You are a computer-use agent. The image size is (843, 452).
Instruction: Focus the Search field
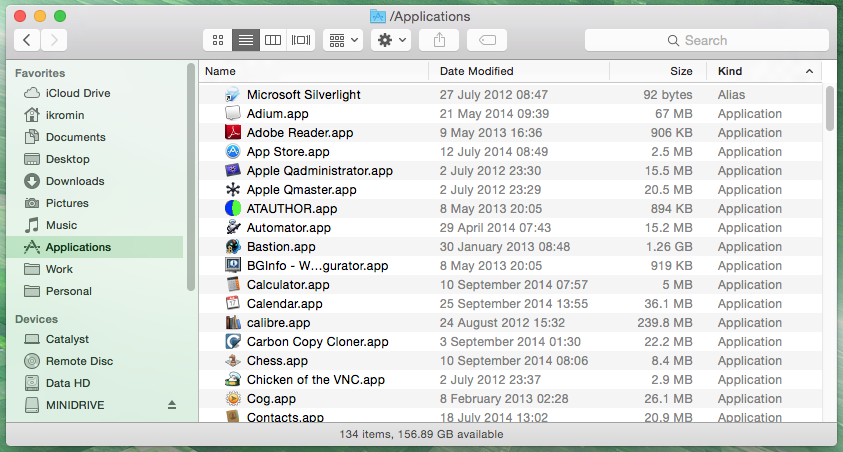click(x=706, y=40)
